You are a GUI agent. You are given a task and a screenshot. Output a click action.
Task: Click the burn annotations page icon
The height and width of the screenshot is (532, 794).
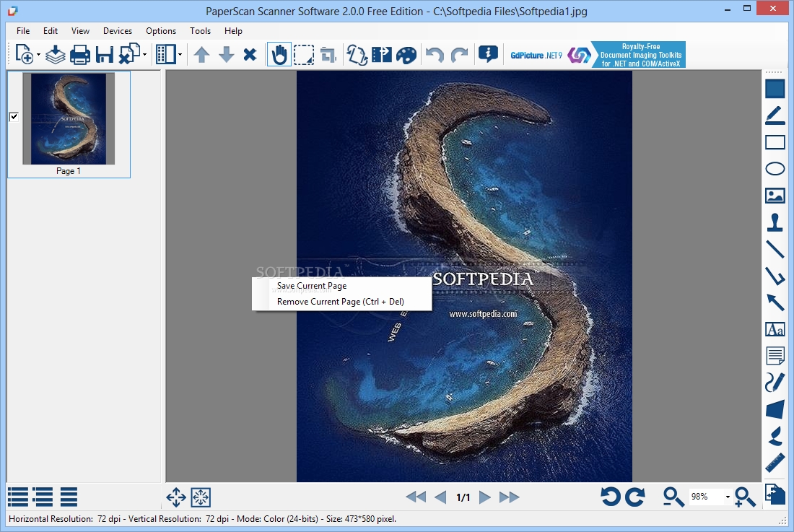(x=775, y=494)
